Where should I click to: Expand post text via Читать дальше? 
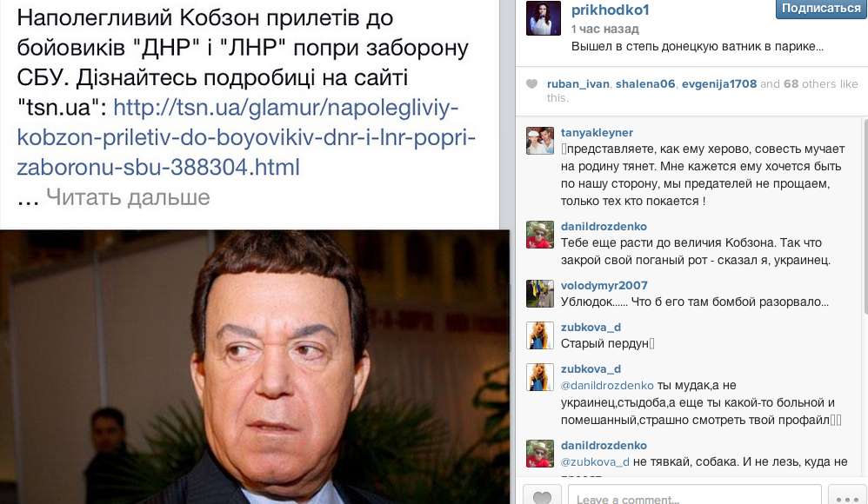point(128,197)
